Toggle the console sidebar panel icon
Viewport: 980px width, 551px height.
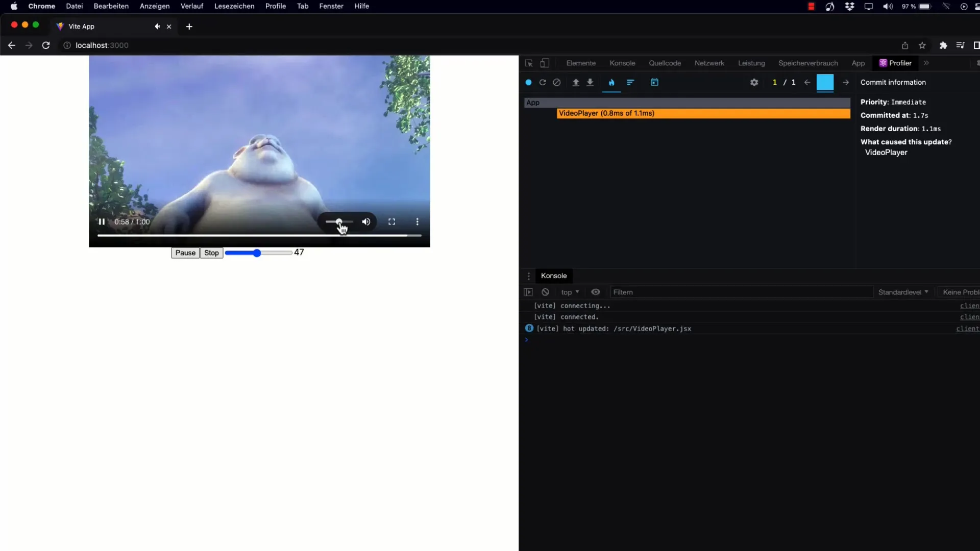528,292
